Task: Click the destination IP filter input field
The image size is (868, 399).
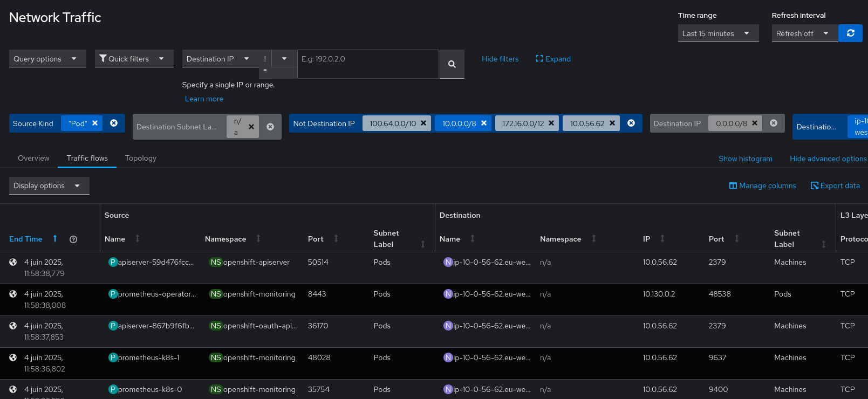Action: coord(367,64)
